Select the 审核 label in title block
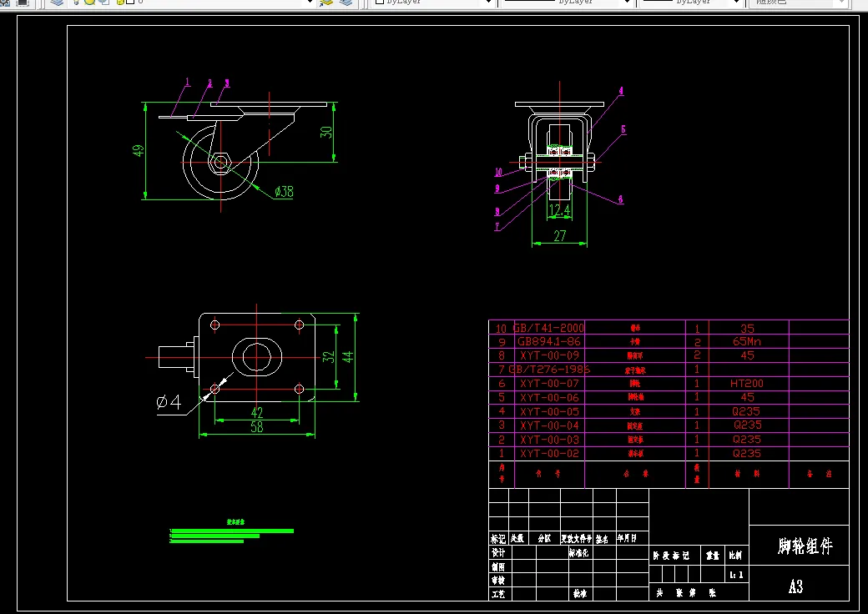868x614 pixels. point(498,581)
